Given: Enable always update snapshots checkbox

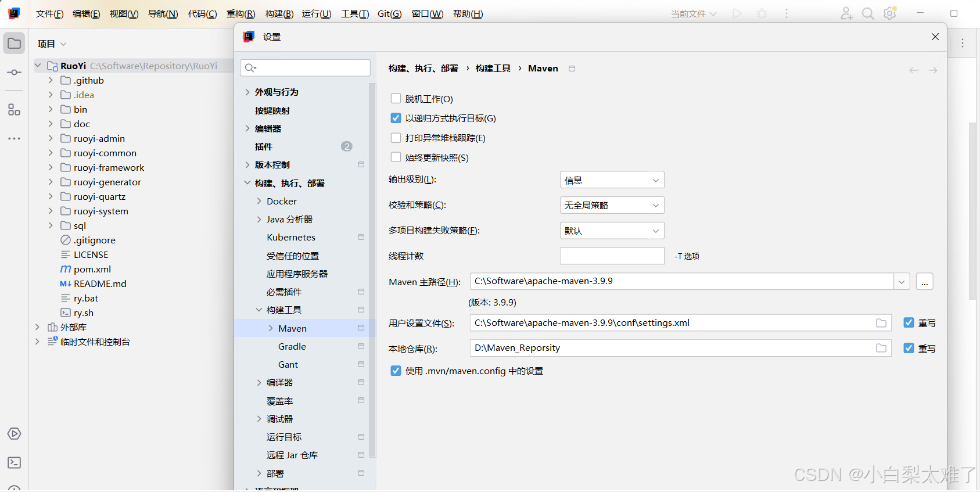Looking at the screenshot, I should pos(396,157).
